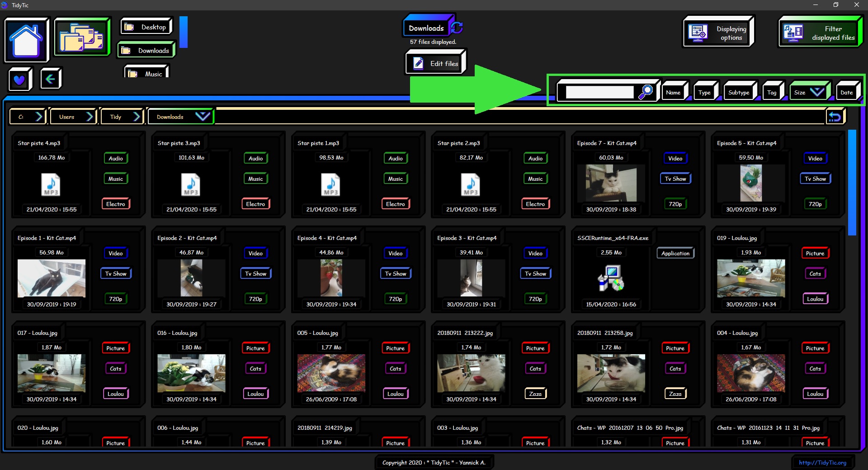Open the Downloads breadcrumb dropdown
868x470 pixels.
point(202,117)
